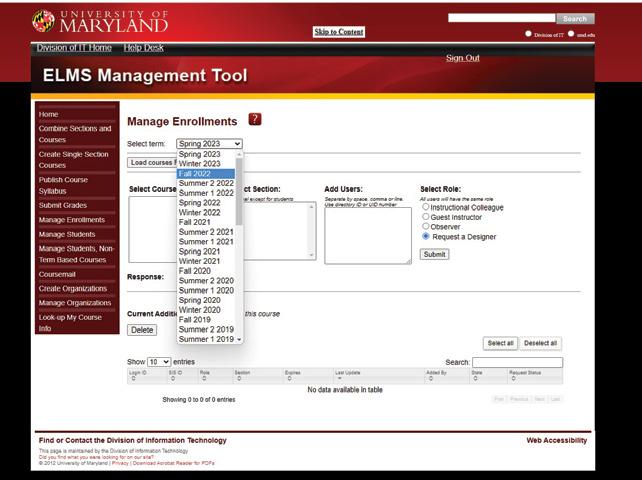
Task: Click the Sign Out link
Action: [463, 58]
